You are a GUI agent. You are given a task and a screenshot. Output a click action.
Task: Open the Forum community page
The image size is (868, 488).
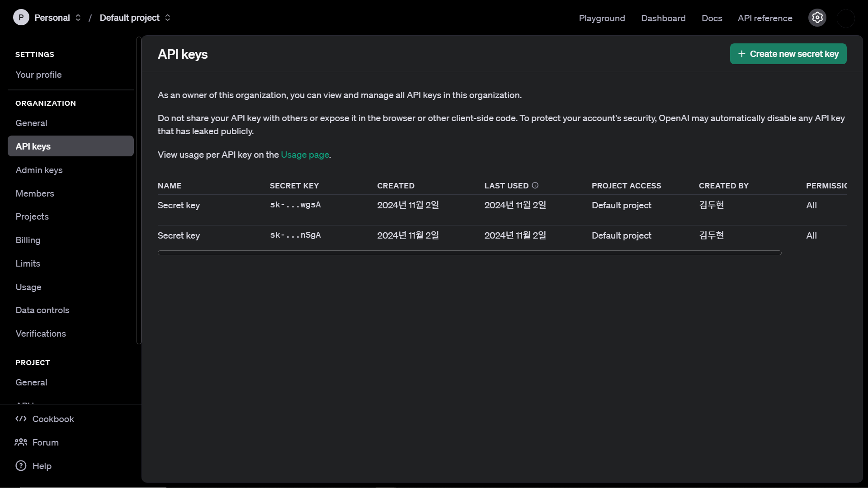[46, 442]
